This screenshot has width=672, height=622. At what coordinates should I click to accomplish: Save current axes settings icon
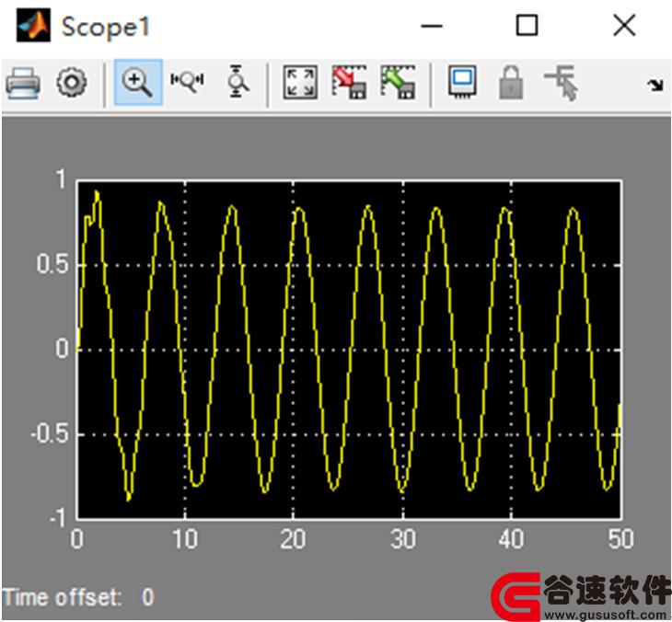click(350, 82)
